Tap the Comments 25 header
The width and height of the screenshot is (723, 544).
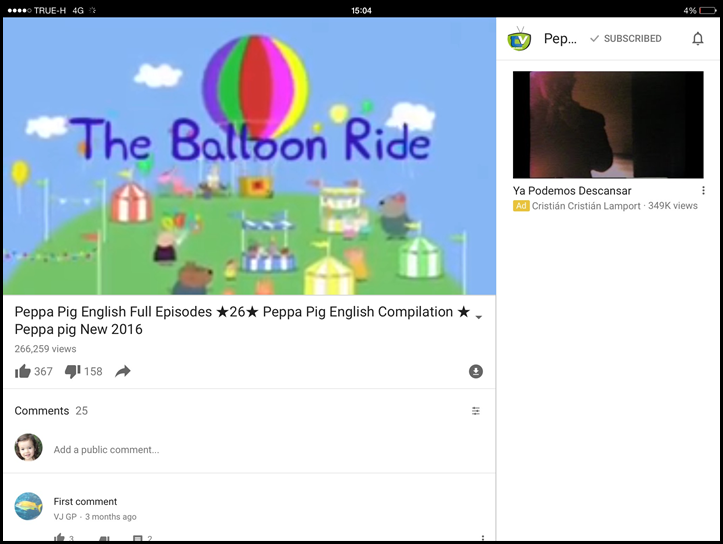point(51,411)
